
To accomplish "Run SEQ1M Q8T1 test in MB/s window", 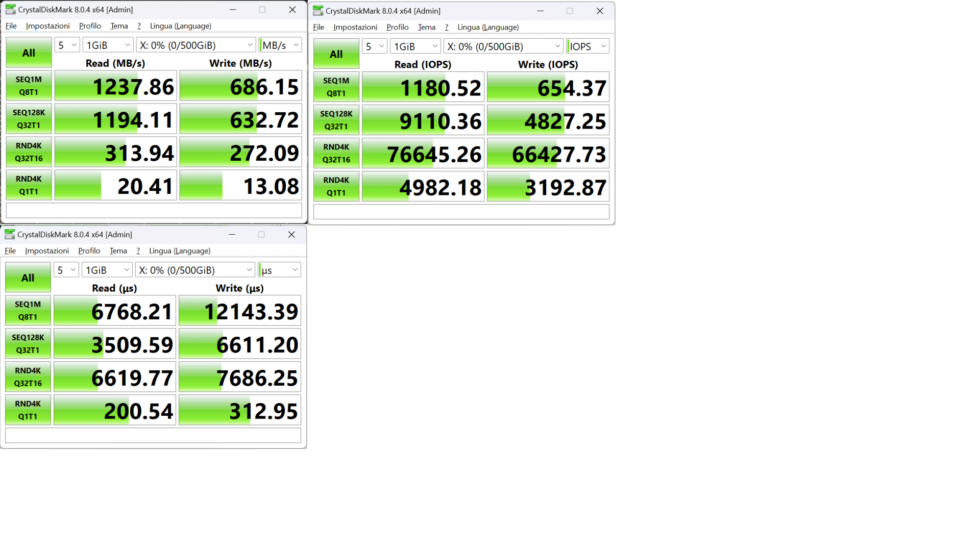I will coord(29,86).
